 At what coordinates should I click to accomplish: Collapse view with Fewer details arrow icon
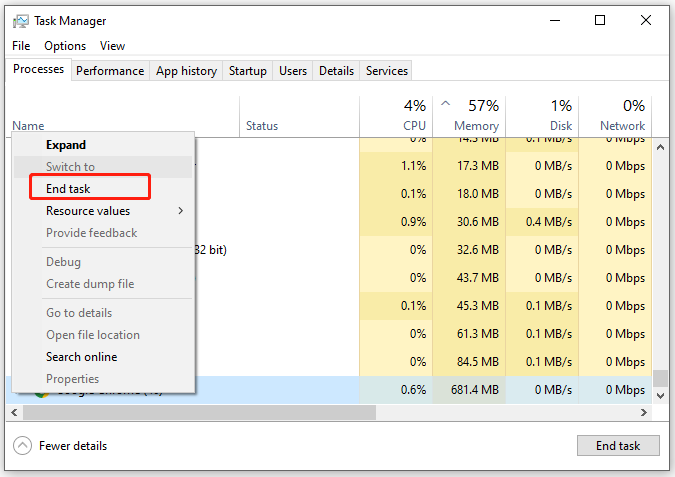click(x=22, y=446)
